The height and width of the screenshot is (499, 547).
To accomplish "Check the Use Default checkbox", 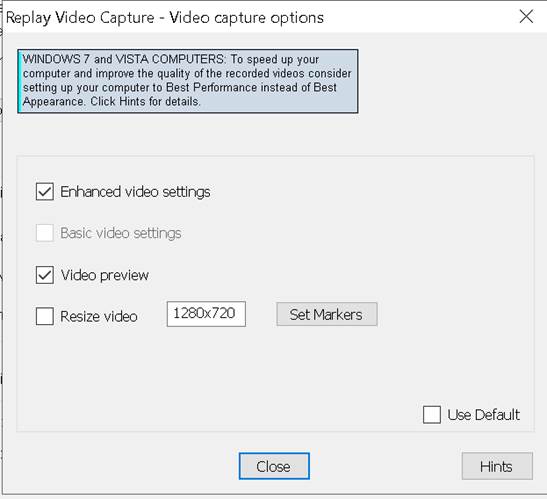I will (x=432, y=415).
